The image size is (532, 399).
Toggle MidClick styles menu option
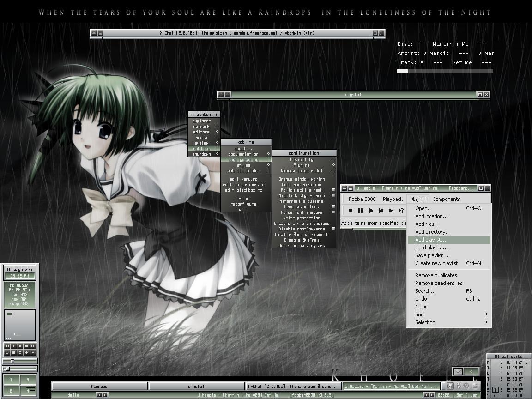(x=304, y=196)
